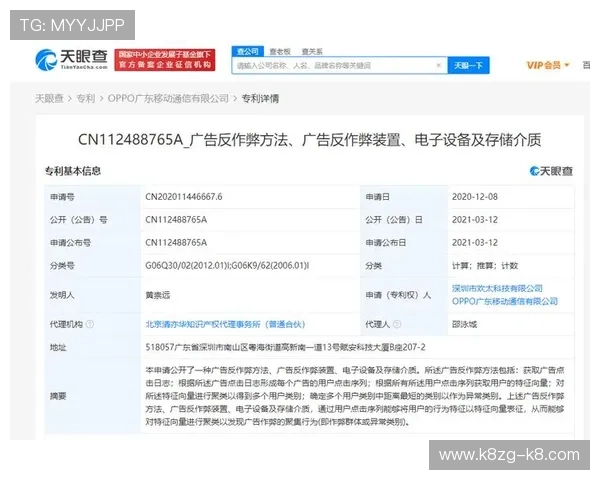Image resolution: width=600 pixels, height=480 pixels.
Task: Select the 查公司 search tab
Action: [248, 51]
